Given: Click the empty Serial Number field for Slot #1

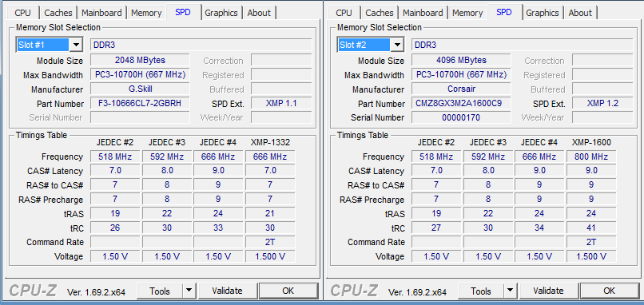Looking at the screenshot, I should tap(140, 117).
